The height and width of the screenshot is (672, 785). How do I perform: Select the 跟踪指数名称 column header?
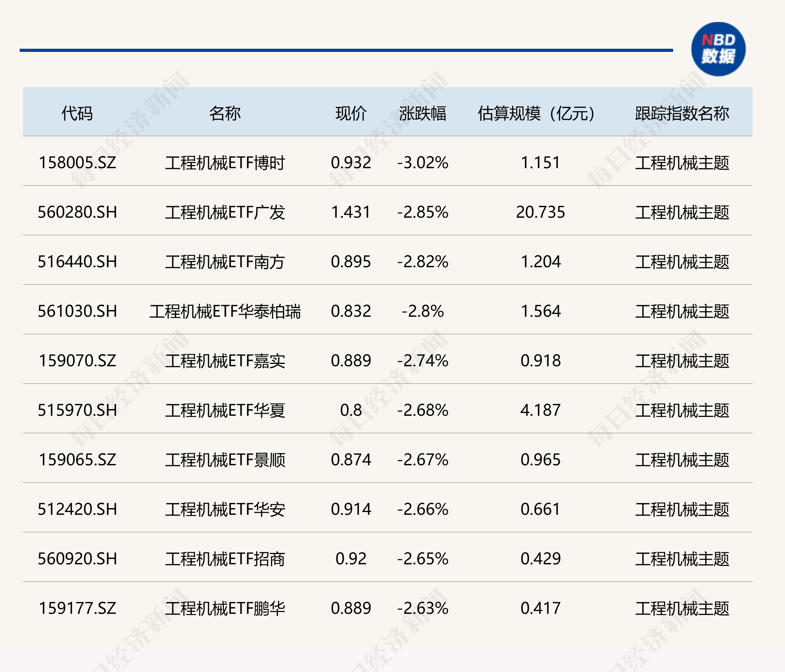click(x=682, y=114)
